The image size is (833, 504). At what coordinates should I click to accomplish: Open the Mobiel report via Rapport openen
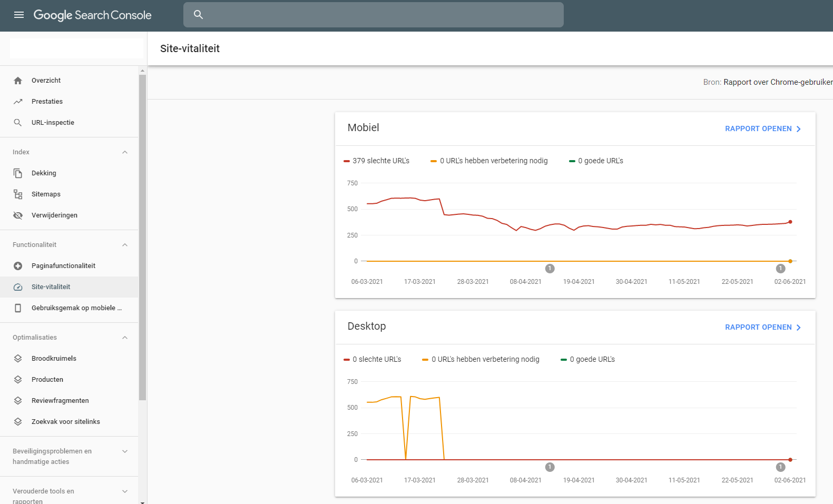pos(762,129)
